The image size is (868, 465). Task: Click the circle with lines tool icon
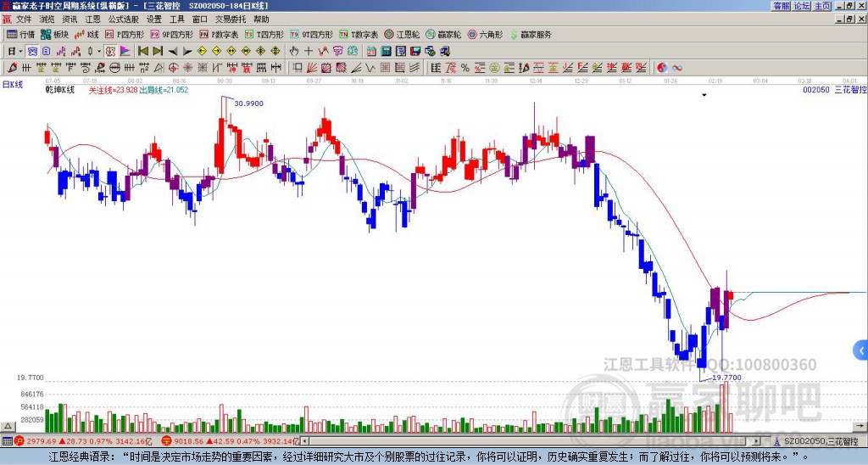click(114, 68)
